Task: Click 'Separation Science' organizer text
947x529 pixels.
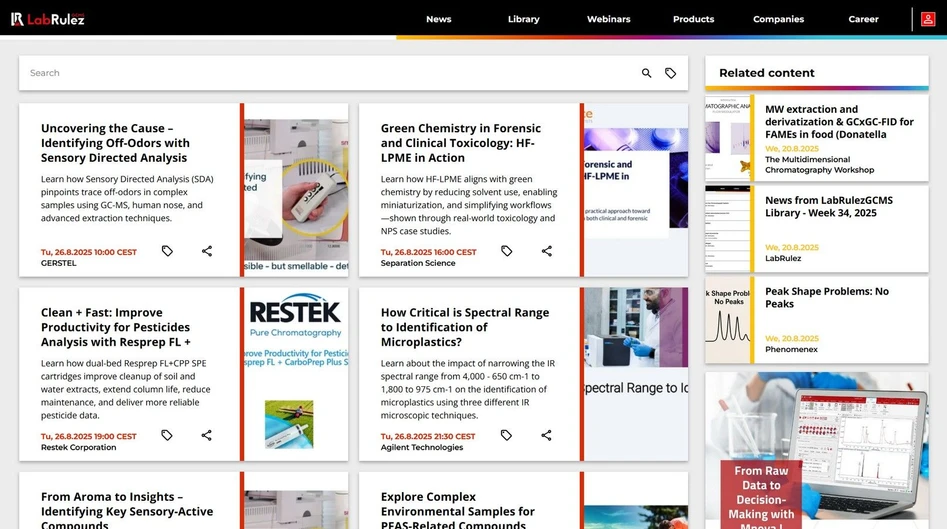Action: point(418,263)
